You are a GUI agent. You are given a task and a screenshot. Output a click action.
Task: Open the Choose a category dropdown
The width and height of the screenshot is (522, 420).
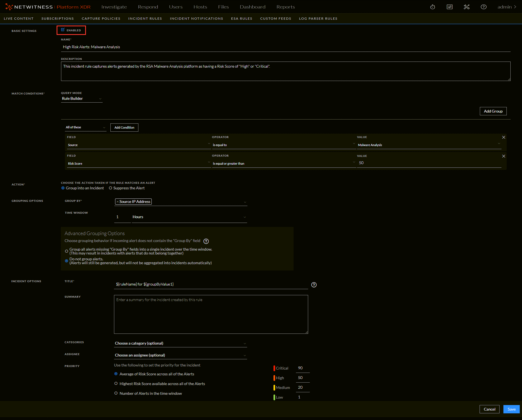[180, 343]
